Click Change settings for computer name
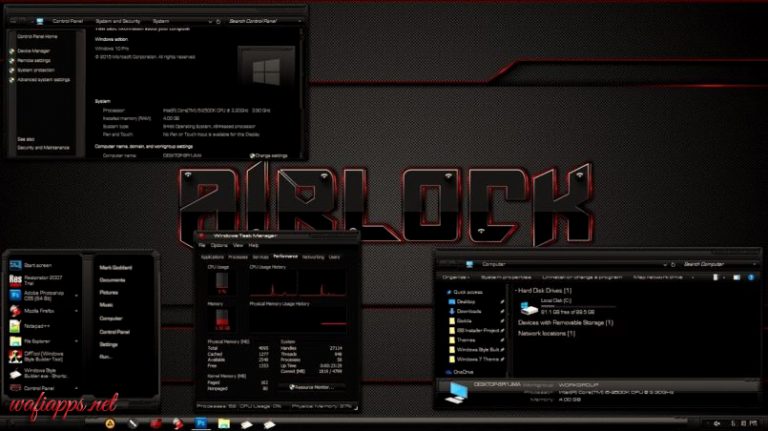The height and width of the screenshot is (431, 768). (x=268, y=156)
